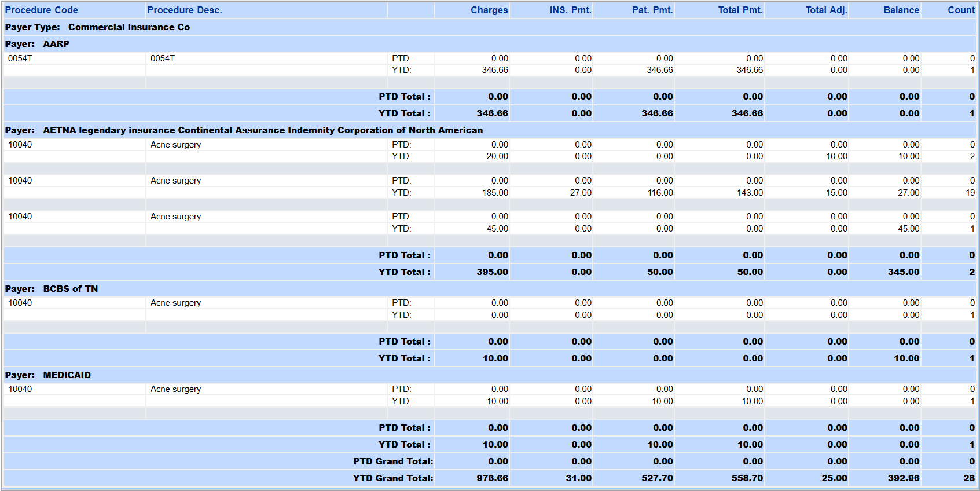
Task: Click Acne surgery under BCBS of TN
Action: tap(175, 303)
